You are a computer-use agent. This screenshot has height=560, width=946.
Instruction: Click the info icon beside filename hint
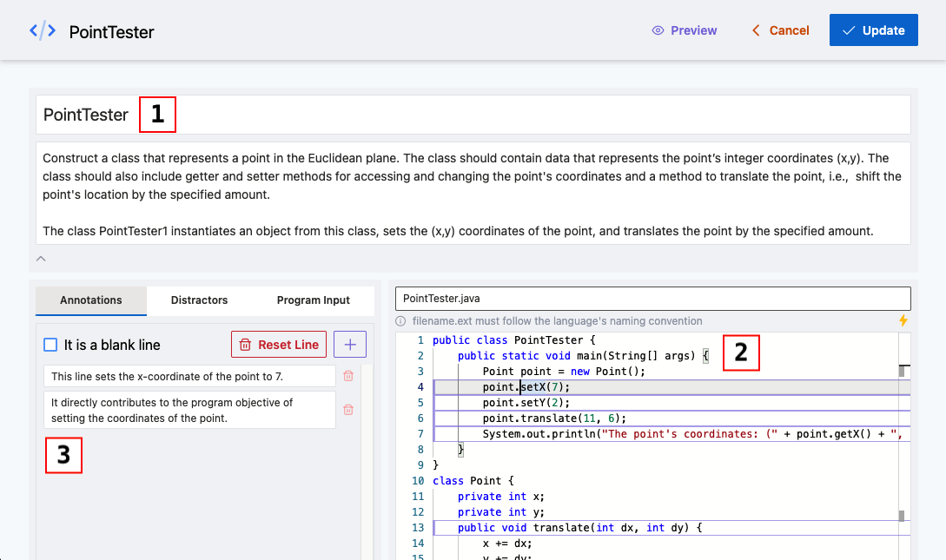400,321
